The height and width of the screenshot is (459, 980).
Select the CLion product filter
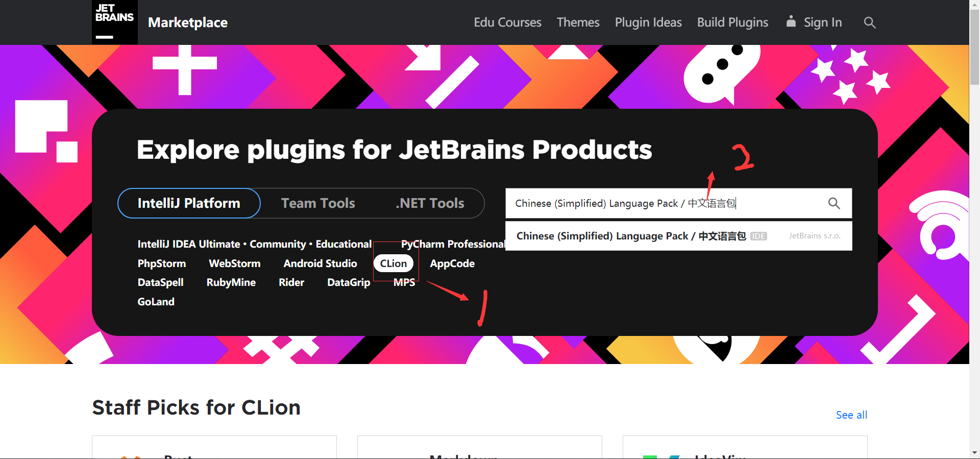coord(393,263)
